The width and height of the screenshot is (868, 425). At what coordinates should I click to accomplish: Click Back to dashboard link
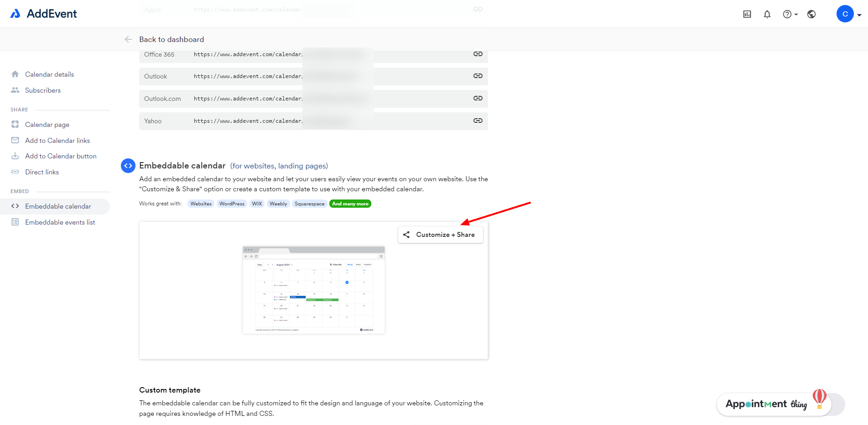pos(172,39)
